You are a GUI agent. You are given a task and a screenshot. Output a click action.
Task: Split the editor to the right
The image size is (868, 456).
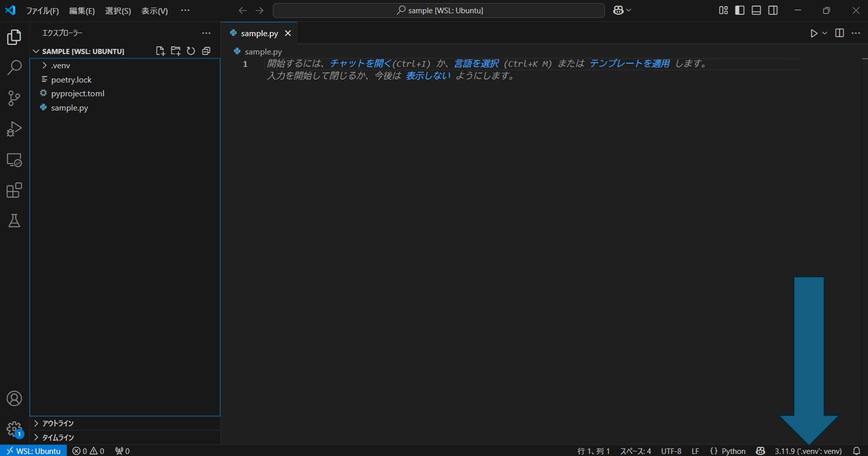click(839, 33)
